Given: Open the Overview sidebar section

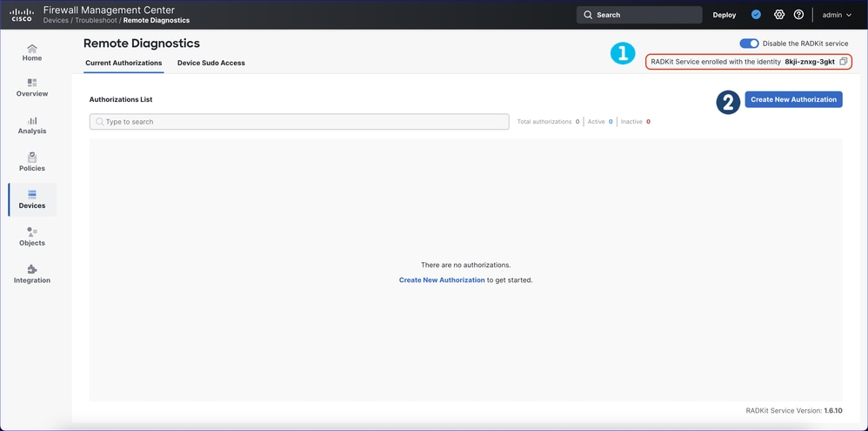Looking at the screenshot, I should click(x=32, y=88).
